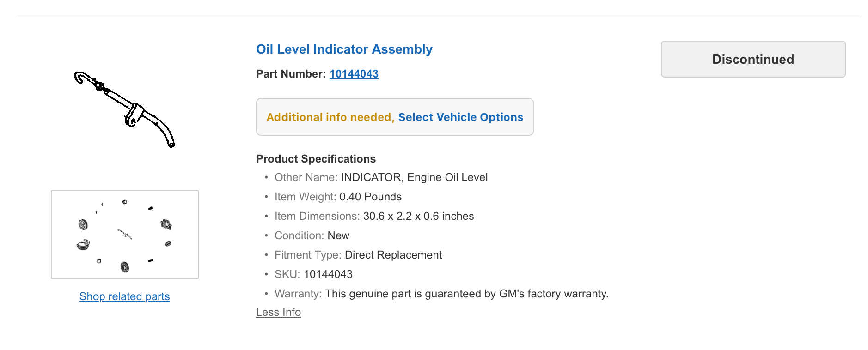868x350 pixels.
Task: Open the Oil Level Indicator Assembly title link
Action: (344, 49)
